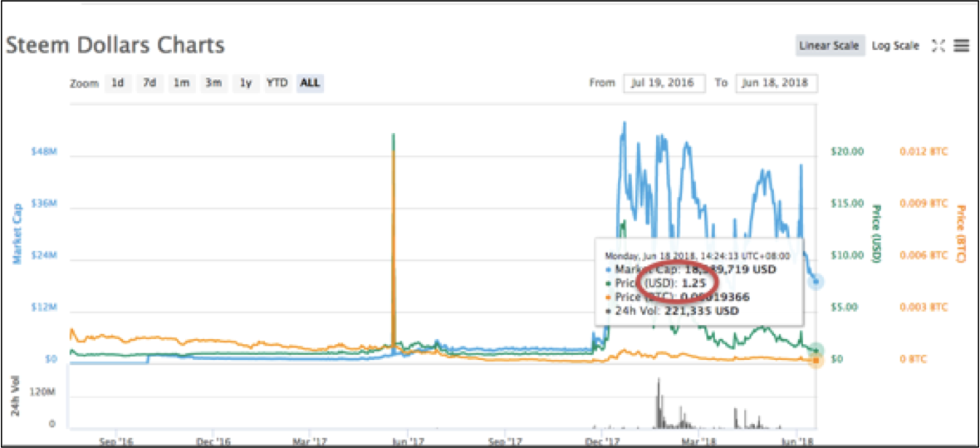This screenshot has width=980, height=448.
Task: Switch chart to Log Scale
Action: [895, 46]
